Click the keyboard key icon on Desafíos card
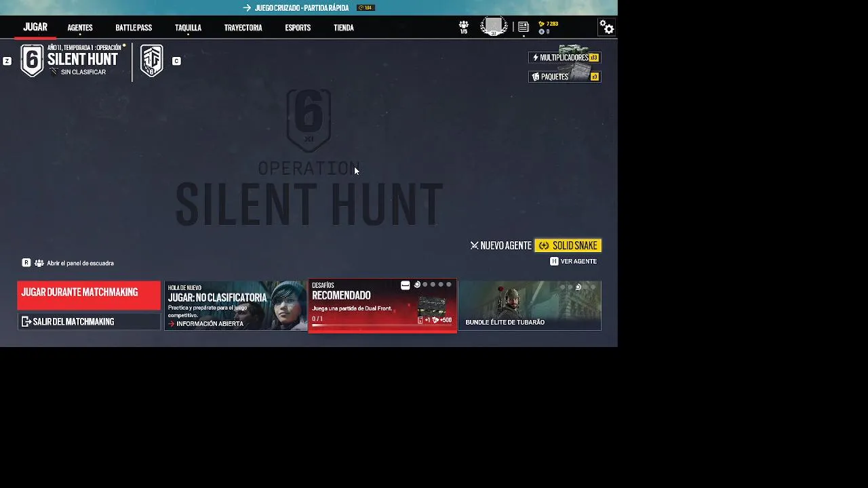This screenshot has height=488, width=868. click(405, 285)
